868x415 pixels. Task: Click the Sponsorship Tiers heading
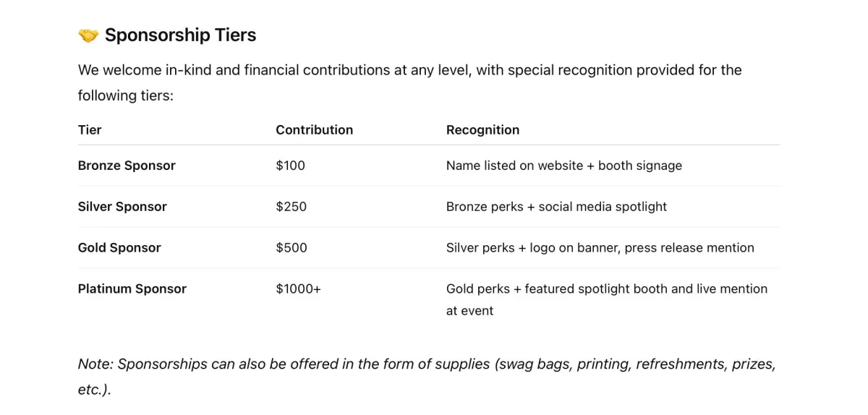[180, 35]
